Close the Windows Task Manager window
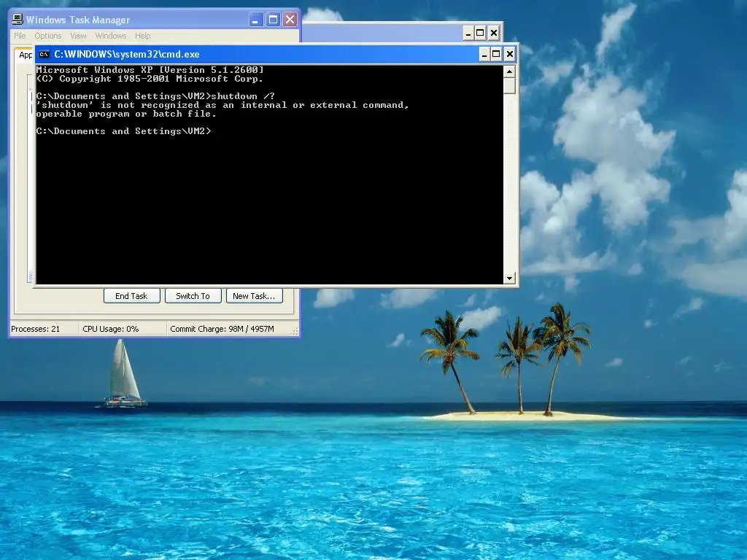Screen dimensions: 747x560 click(290, 20)
